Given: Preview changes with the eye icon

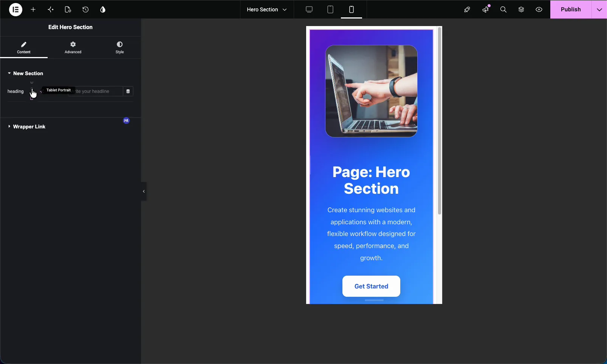Looking at the screenshot, I should 539,9.
